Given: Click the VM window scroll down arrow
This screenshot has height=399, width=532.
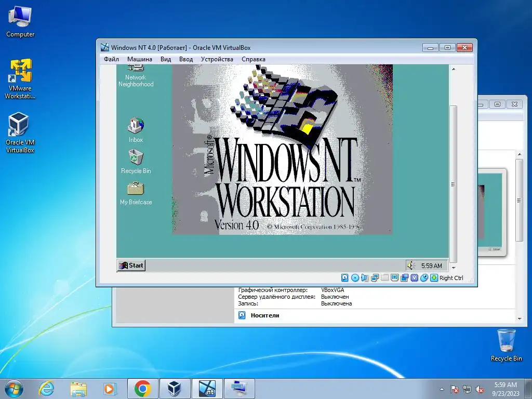Looking at the screenshot, I should tap(453, 268).
